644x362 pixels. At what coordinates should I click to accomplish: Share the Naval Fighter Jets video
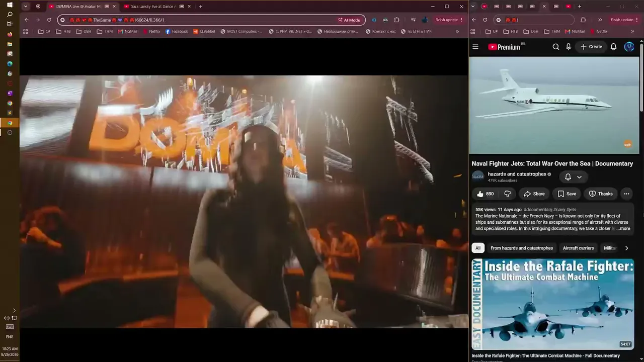534,194
